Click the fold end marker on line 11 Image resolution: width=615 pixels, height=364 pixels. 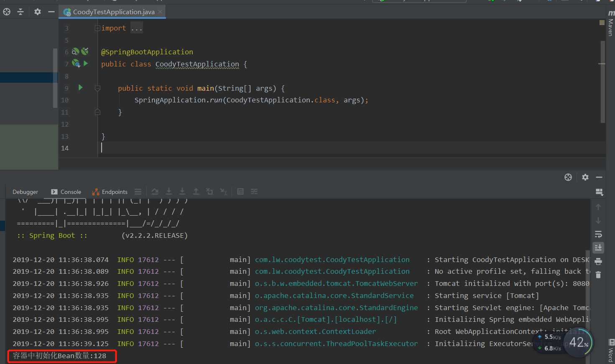pos(97,112)
